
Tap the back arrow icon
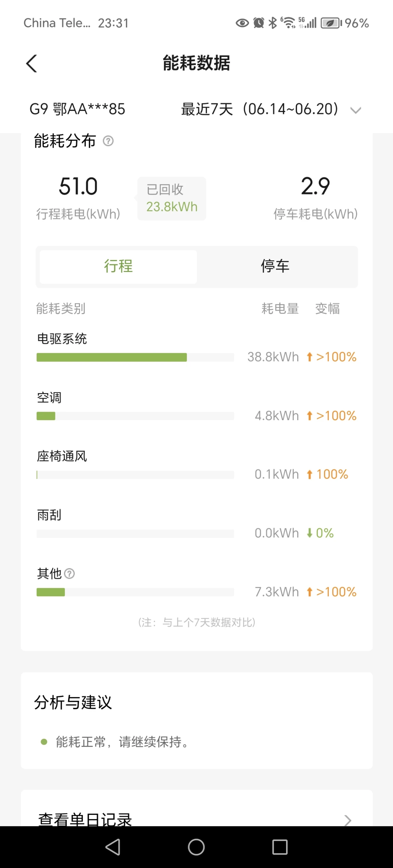(31, 64)
